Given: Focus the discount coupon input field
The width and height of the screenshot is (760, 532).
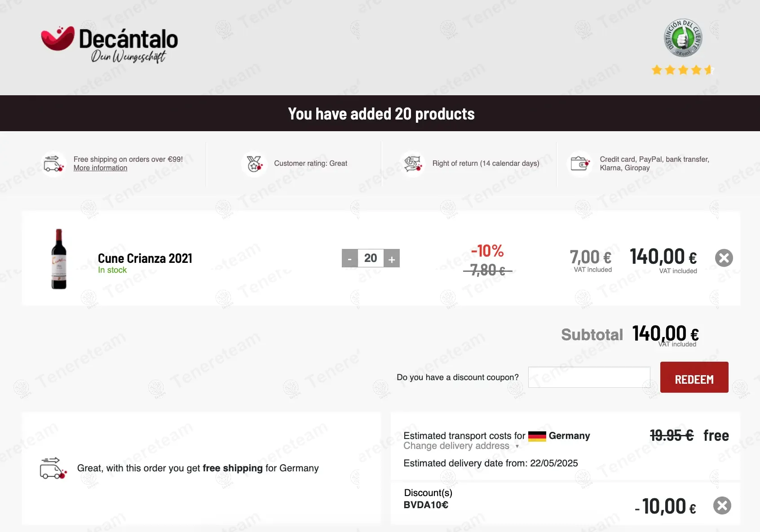Looking at the screenshot, I should click(x=589, y=377).
